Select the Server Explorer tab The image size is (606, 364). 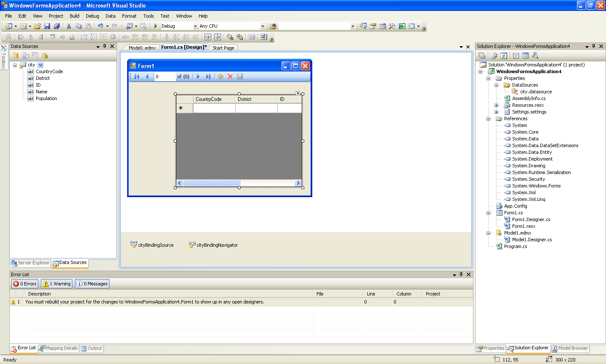pos(30,263)
